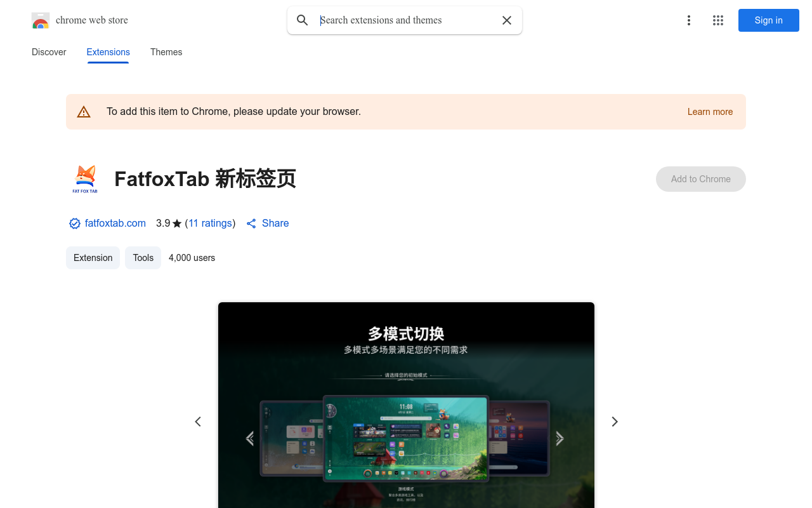The width and height of the screenshot is (812, 508).
Task: Open the 11 ratings link
Action: (x=210, y=224)
